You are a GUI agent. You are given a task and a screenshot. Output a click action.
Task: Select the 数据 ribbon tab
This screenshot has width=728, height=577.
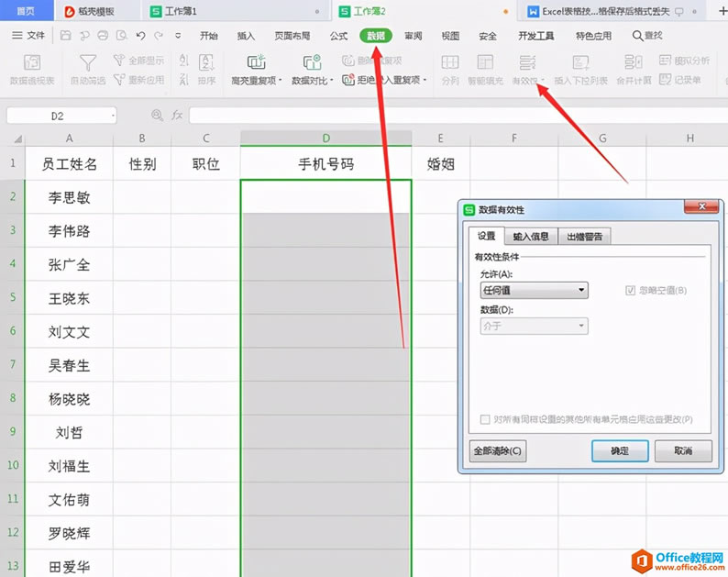coord(376,36)
